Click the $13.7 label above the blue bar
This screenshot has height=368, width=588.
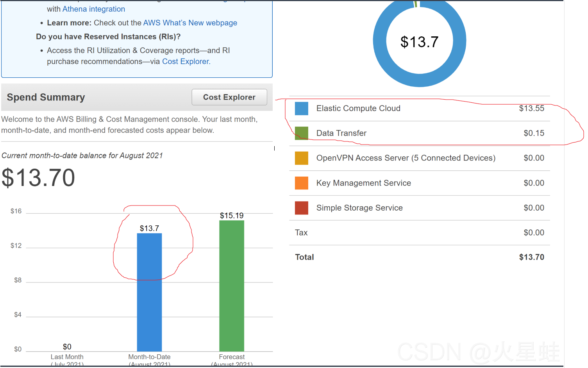[149, 228]
